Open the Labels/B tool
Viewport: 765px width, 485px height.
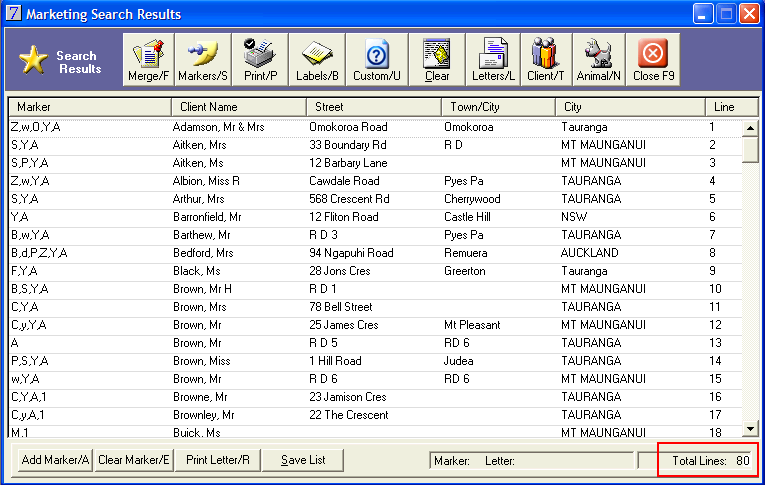[317, 60]
